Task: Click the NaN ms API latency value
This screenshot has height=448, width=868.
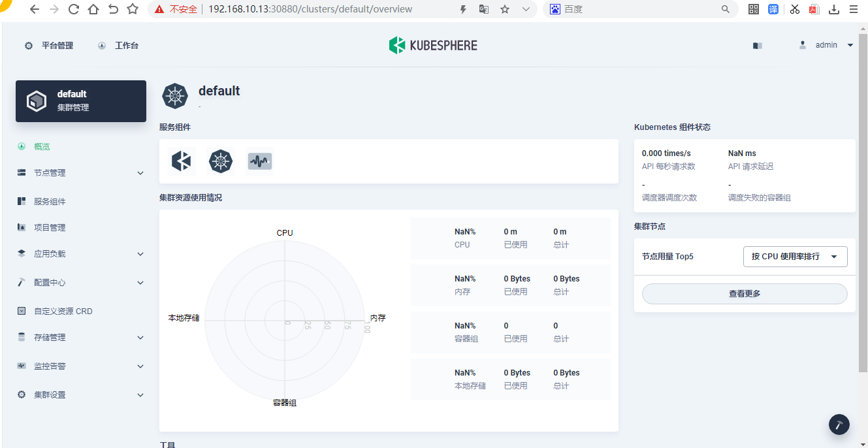Action: 742,153
